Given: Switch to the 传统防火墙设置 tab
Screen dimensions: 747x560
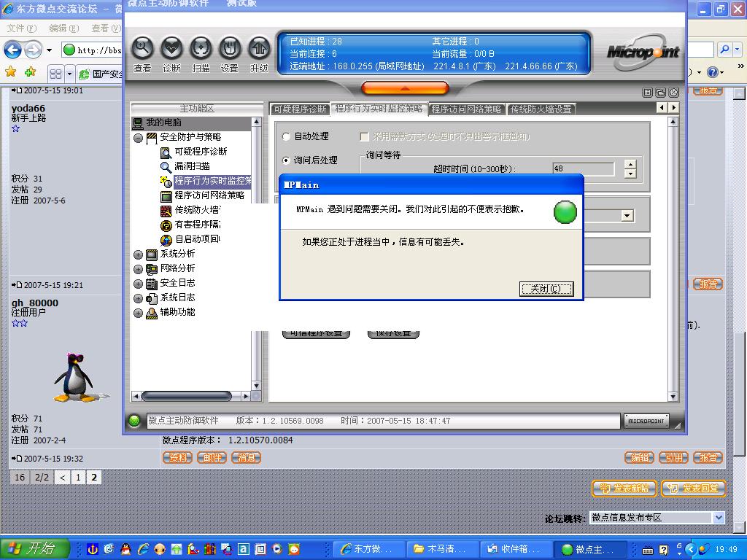Looking at the screenshot, I should pyautogui.click(x=541, y=109).
